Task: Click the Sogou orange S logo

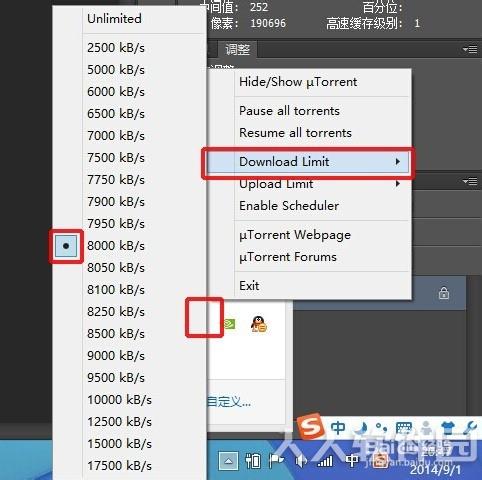Action: click(x=311, y=427)
